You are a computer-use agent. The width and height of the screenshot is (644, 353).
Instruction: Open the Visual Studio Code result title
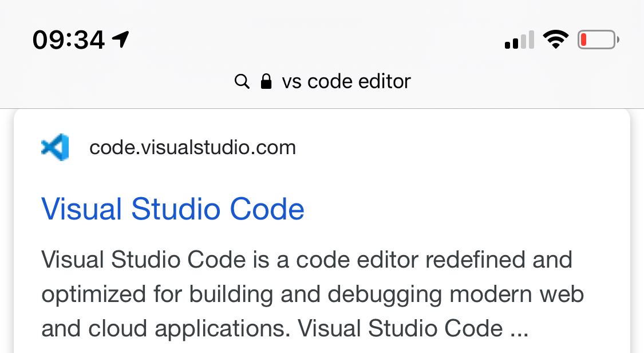(x=172, y=209)
